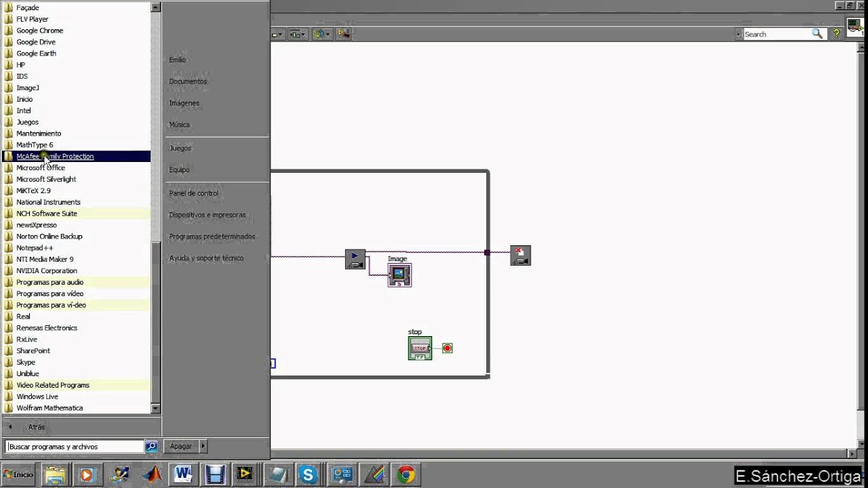The height and width of the screenshot is (488, 868).
Task: Click the Apagar shutdown button
Action: [x=182, y=447]
